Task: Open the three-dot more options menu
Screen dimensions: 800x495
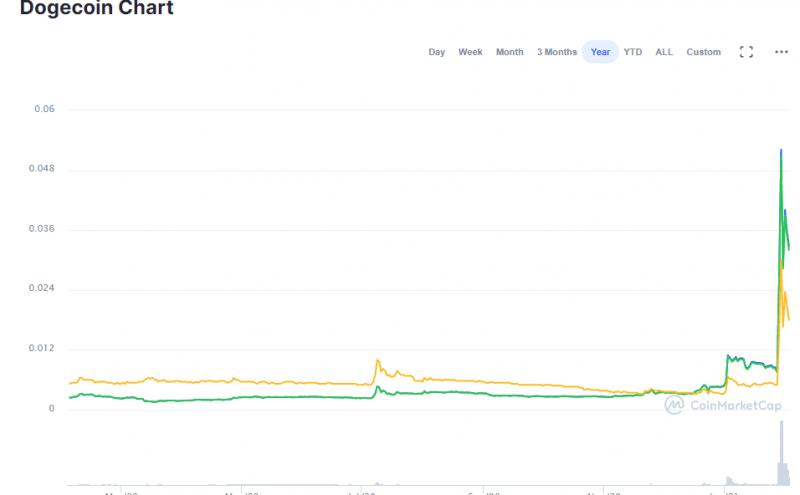Action: tap(781, 52)
